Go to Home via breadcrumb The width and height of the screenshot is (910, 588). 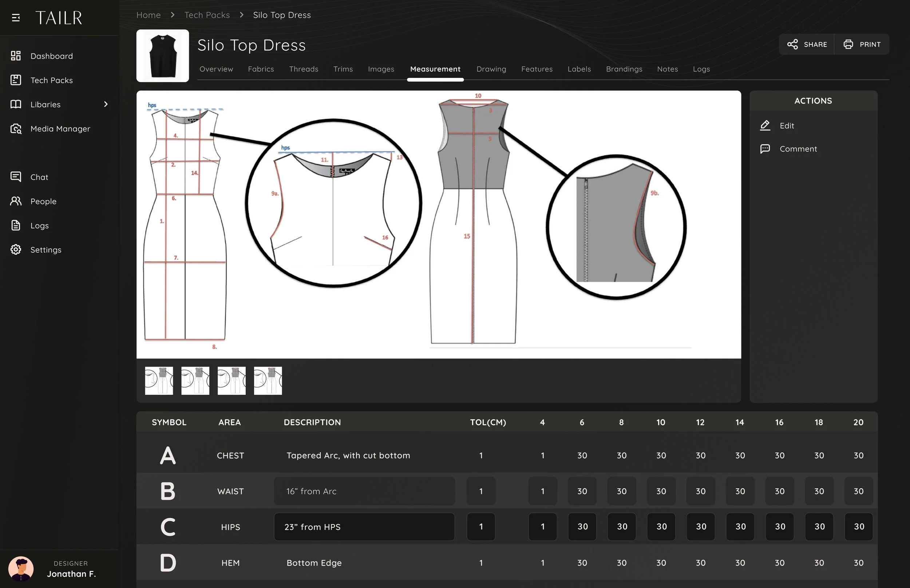tap(149, 15)
